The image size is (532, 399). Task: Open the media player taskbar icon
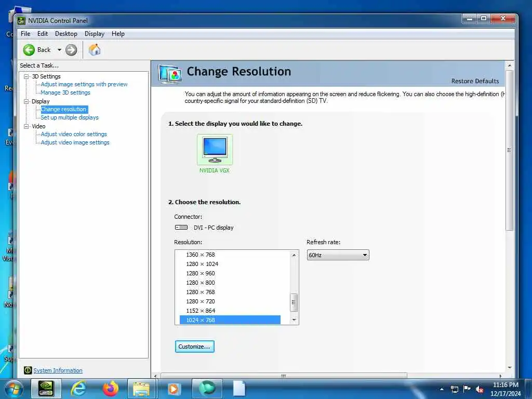coord(174,389)
